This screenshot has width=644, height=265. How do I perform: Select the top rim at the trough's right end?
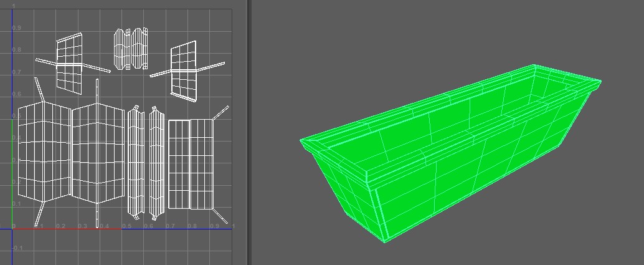click(585, 87)
